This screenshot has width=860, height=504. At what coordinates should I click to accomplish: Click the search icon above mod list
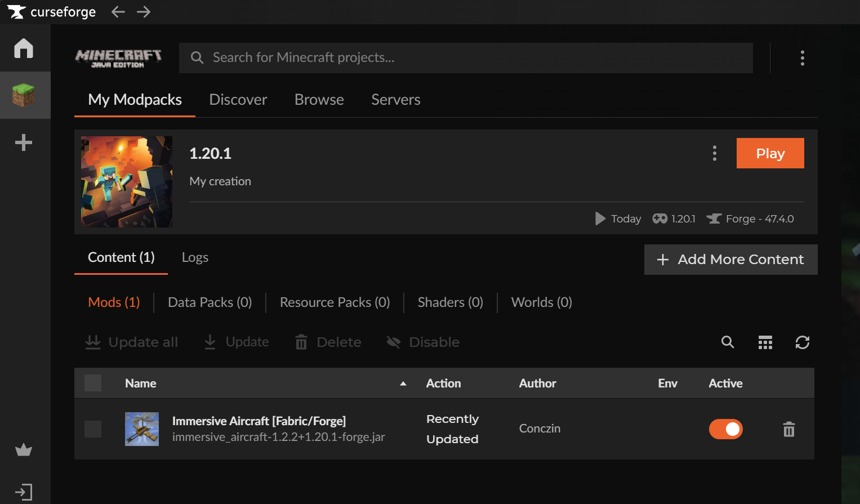[x=728, y=342]
